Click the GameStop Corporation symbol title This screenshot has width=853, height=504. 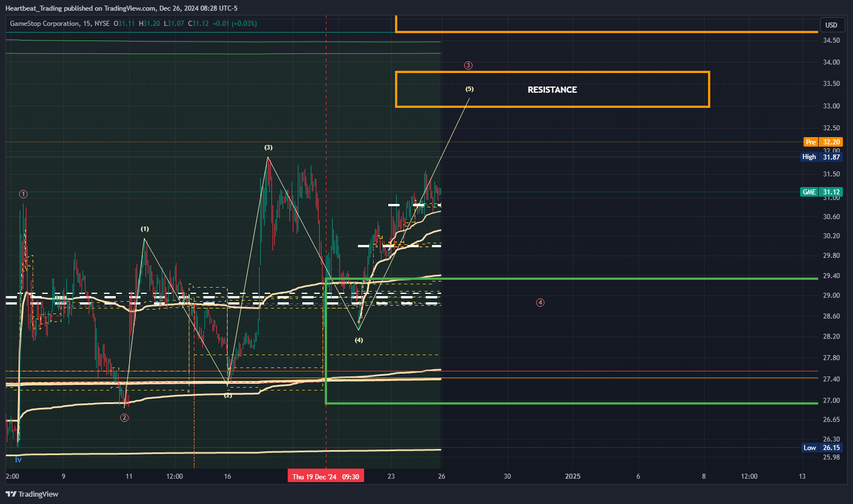point(44,24)
